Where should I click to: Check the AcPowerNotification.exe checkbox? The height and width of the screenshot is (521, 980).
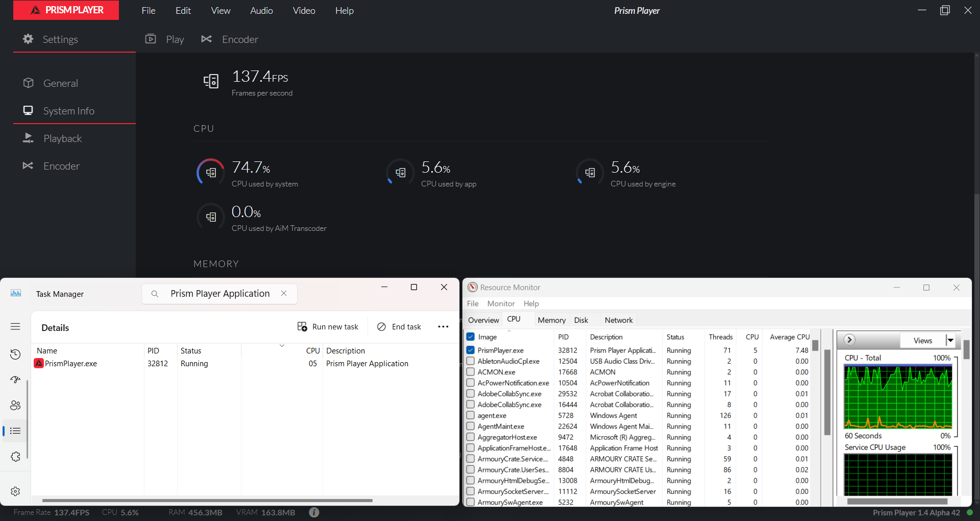(x=471, y=383)
